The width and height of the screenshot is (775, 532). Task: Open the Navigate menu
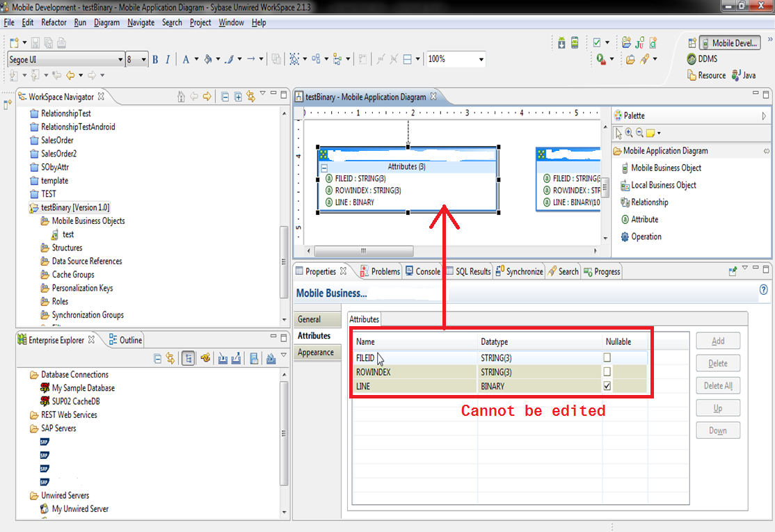point(141,23)
